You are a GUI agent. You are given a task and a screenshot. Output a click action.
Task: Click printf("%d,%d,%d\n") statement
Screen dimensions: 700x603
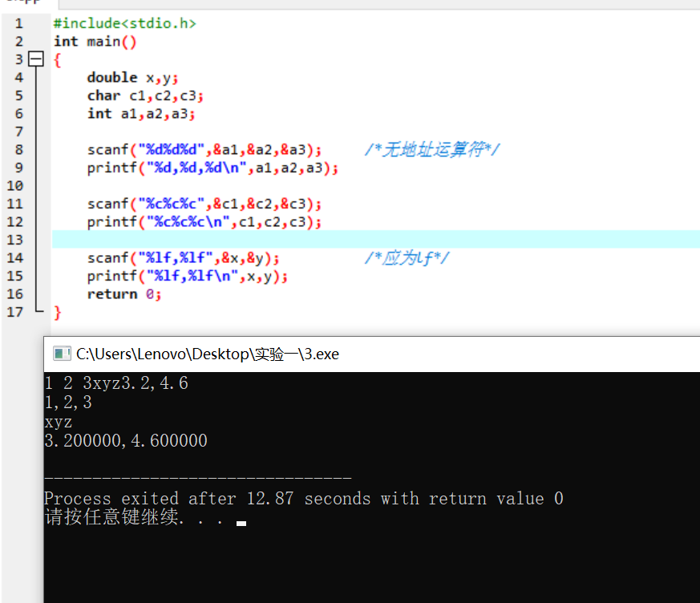212,168
